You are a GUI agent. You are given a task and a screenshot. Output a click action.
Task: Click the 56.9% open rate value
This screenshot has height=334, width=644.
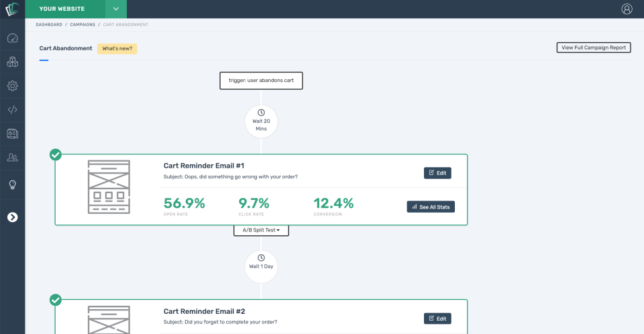point(184,203)
